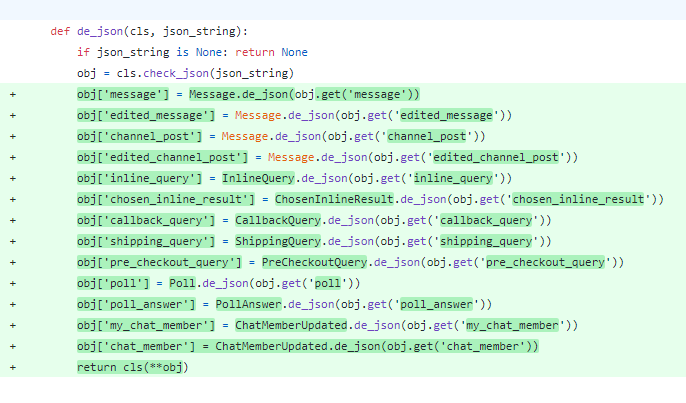Image resolution: width=686 pixels, height=403 pixels.
Task: Click the CallbackQuery class name
Action: (278, 220)
